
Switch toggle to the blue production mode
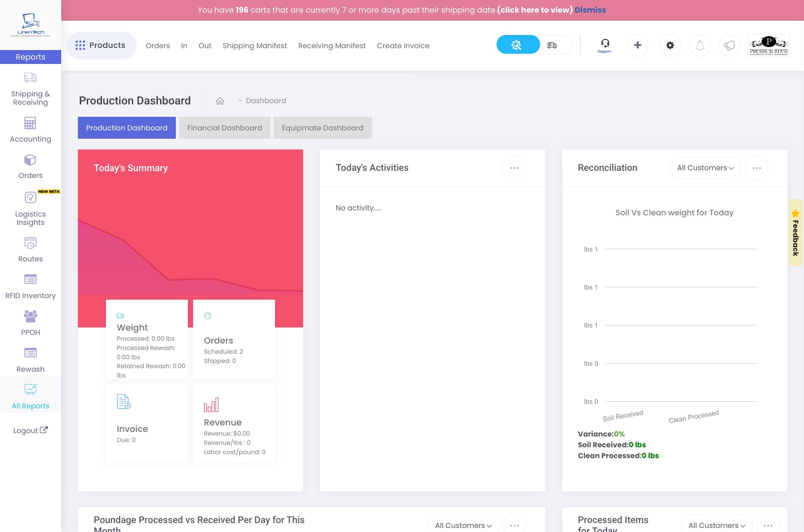(x=517, y=45)
